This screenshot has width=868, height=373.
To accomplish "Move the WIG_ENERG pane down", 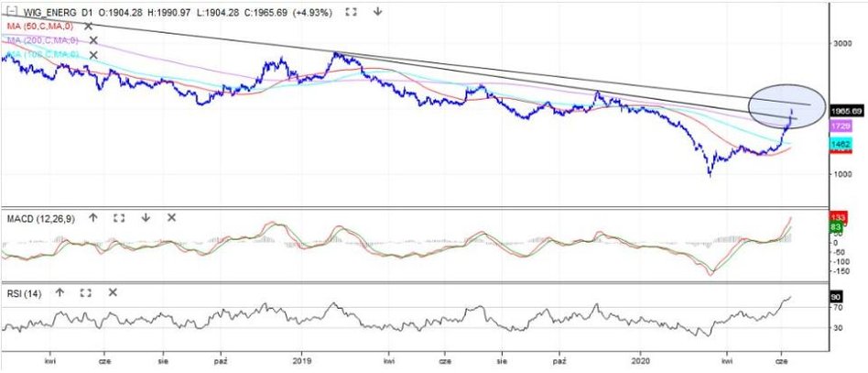I will (378, 13).
